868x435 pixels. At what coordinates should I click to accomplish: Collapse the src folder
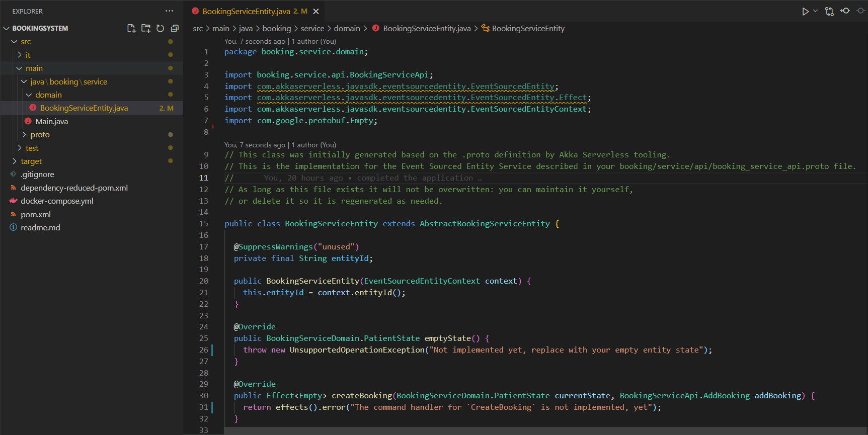click(x=14, y=41)
